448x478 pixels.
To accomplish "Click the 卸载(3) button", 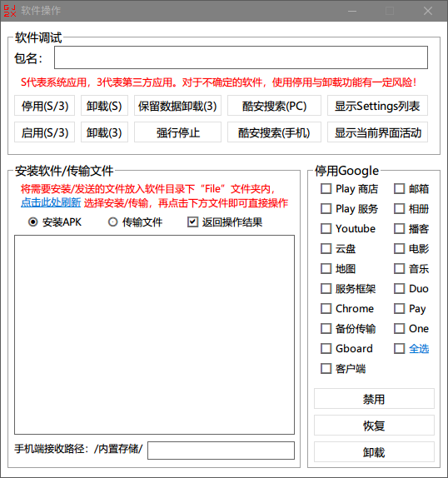I will click(x=104, y=132).
